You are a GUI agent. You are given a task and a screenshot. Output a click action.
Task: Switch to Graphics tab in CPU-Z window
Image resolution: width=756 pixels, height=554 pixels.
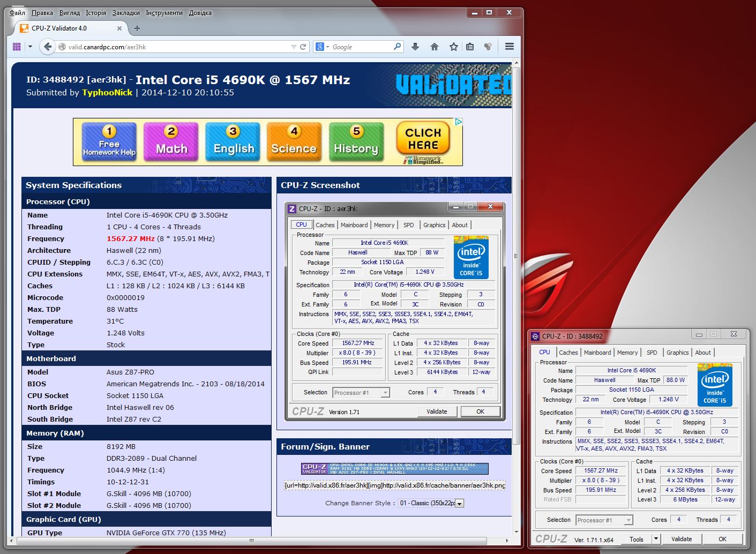677,353
